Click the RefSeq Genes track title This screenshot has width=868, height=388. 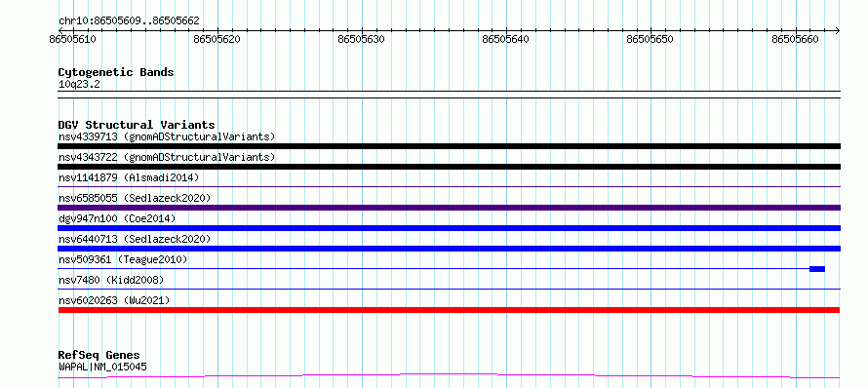point(99,356)
